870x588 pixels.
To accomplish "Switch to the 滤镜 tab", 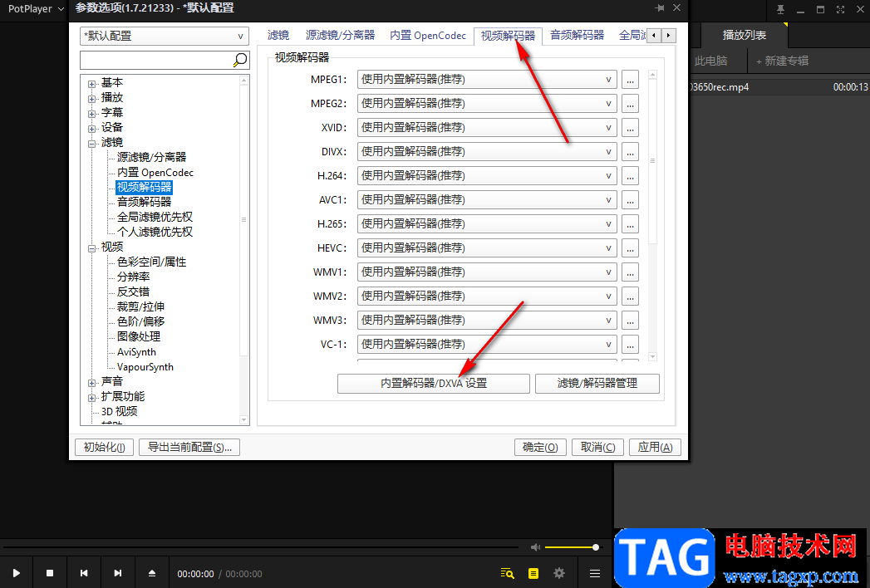I will click(x=278, y=36).
